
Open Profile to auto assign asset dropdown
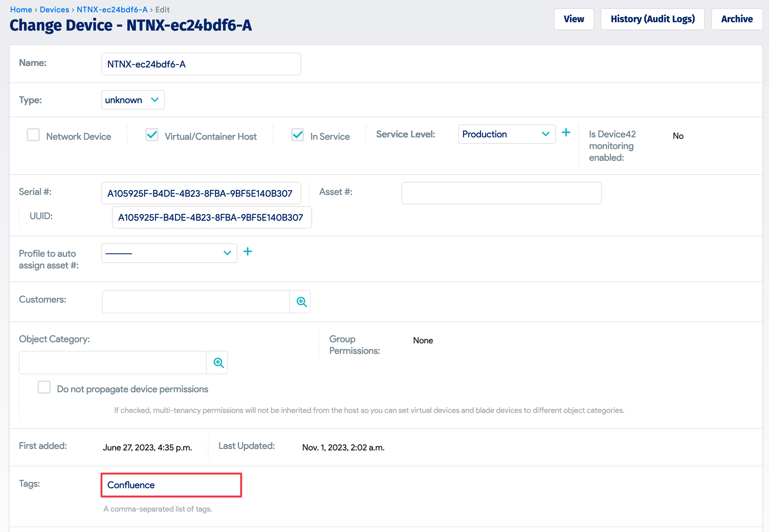pos(169,253)
